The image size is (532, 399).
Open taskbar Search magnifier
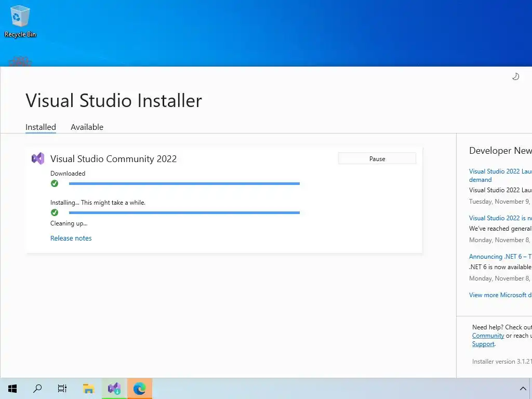[x=37, y=389]
